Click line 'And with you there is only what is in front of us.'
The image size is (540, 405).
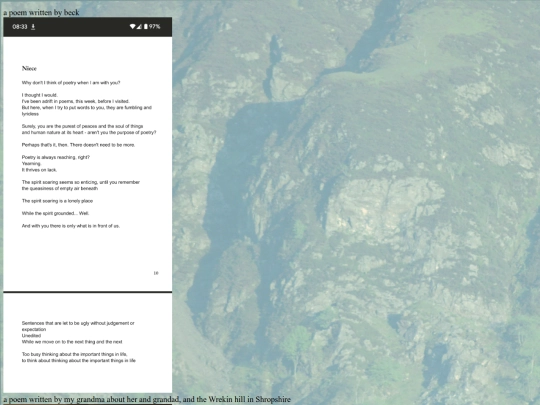71,226
